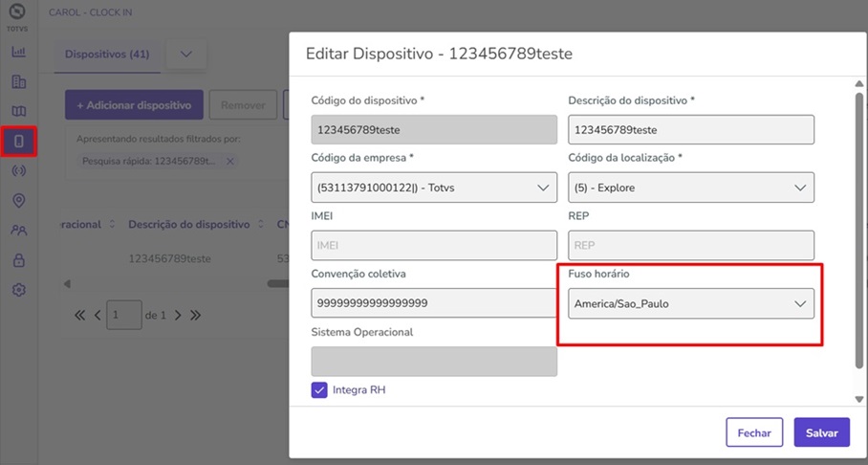Click the REP input field

[x=691, y=245]
